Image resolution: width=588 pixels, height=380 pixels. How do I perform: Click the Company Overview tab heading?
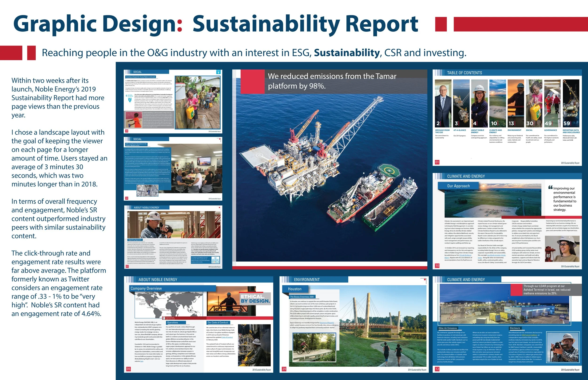146,288
